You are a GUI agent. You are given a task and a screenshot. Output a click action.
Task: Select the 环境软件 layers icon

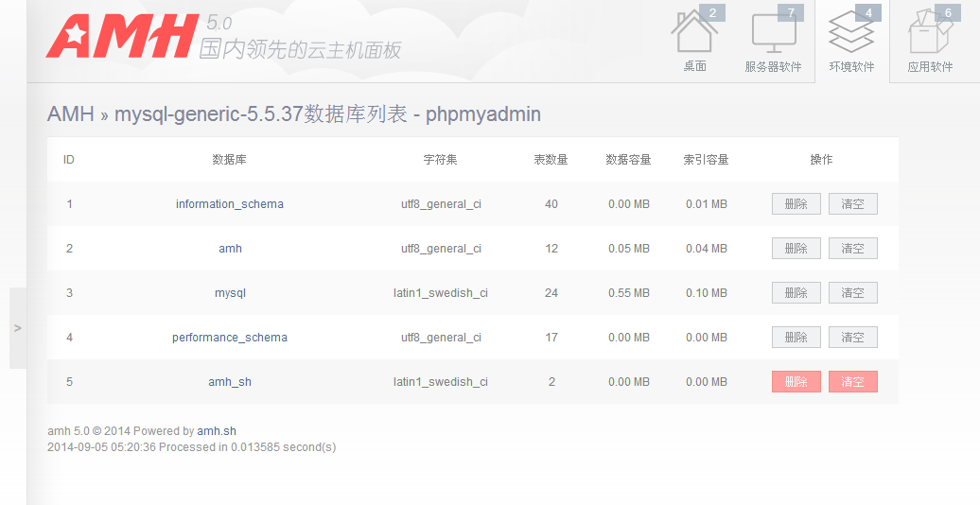tap(851, 38)
